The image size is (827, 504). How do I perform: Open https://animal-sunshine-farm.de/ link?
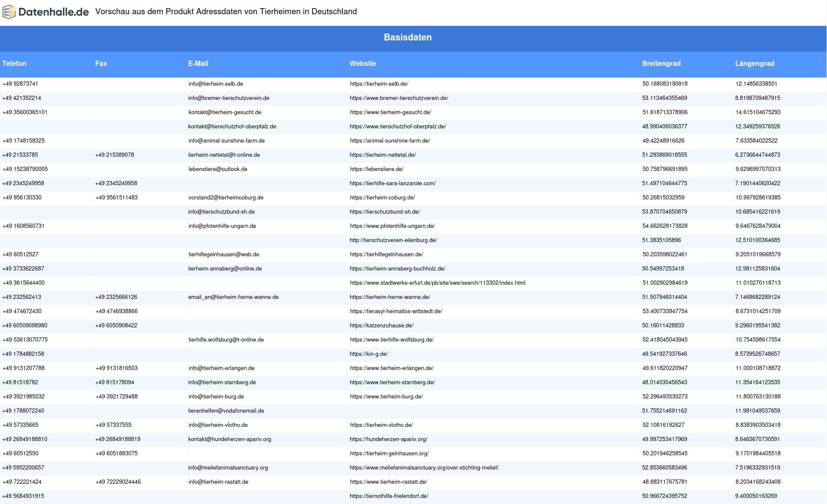390,141
